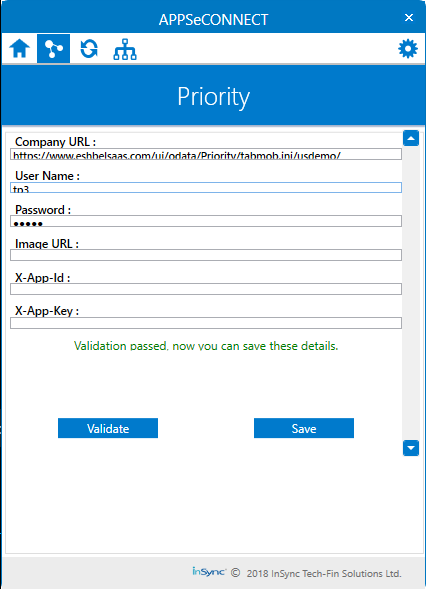Click the Company URL label

55,142
